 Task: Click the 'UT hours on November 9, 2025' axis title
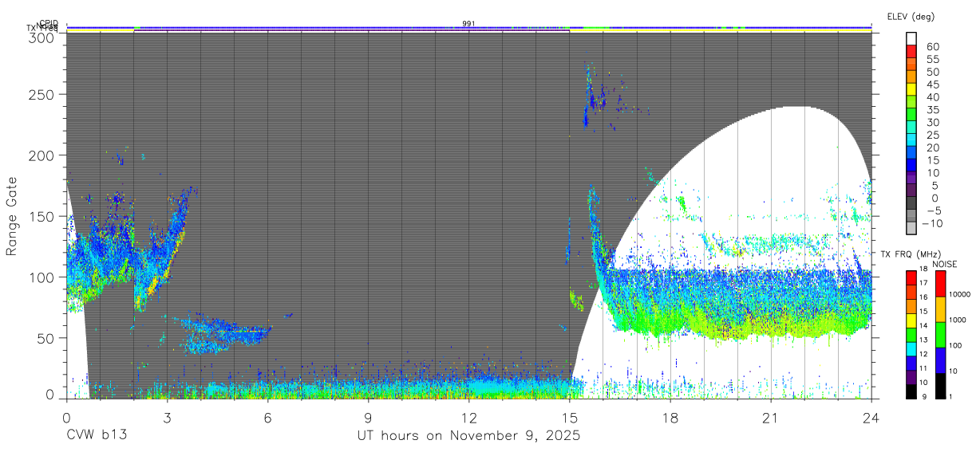pos(468,436)
